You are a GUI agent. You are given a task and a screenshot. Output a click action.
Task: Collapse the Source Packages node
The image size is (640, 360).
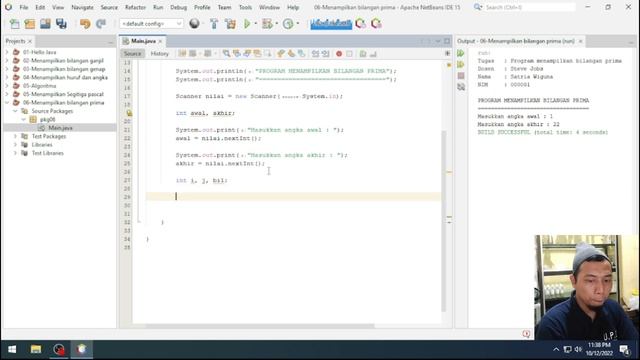click(15, 111)
